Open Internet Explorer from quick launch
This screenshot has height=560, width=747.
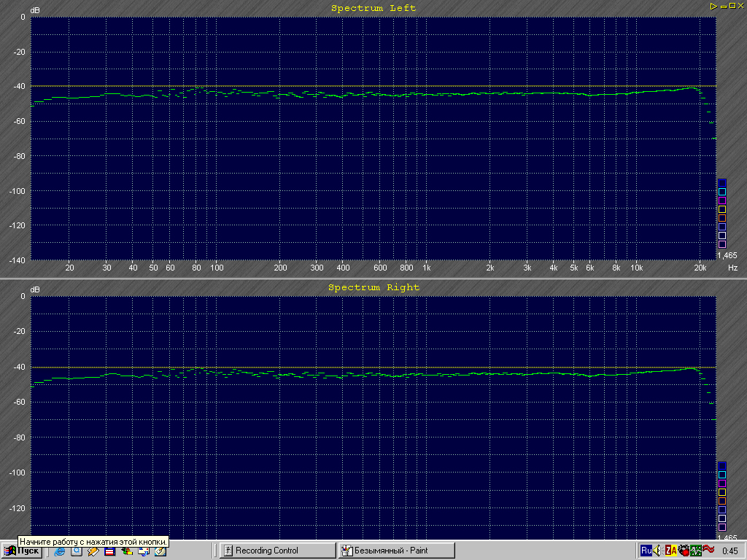[60, 551]
